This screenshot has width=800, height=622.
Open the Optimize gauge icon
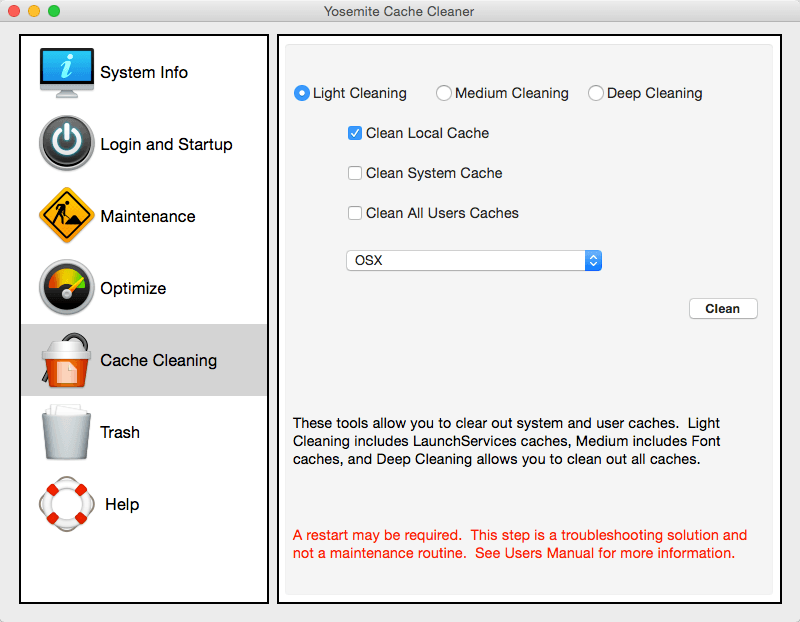(x=67, y=287)
